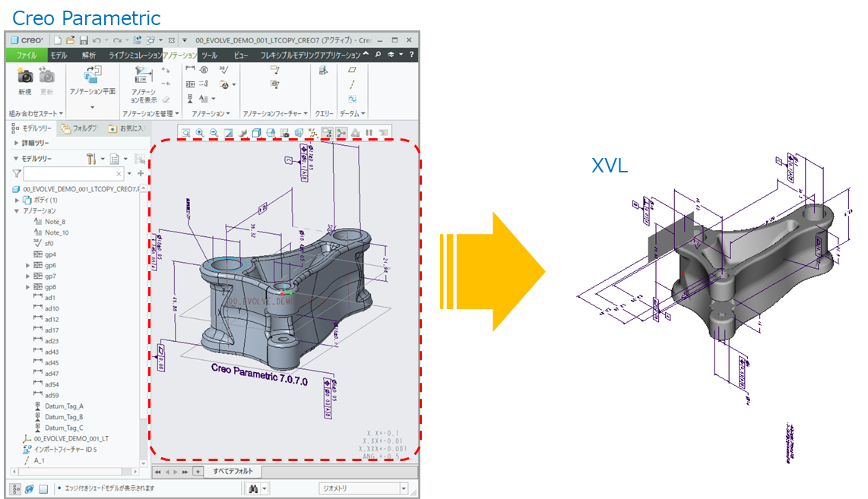The width and height of the screenshot is (868, 499).
Task: Open the データム group dropdown label
Action: coord(352,113)
